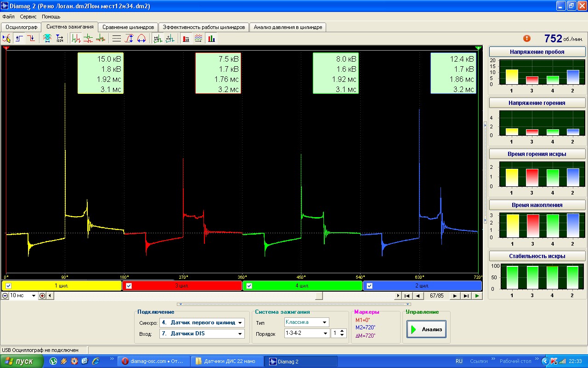Switch to Сравнение цилиндров tab
Image resolution: width=588 pixels, height=368 pixels.
click(x=128, y=27)
